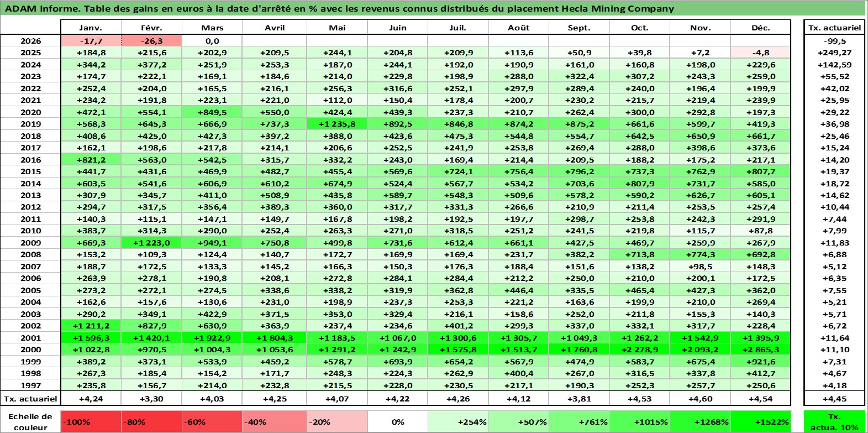Screen dimensions: 868x433
Task: Click the 'Mars' column header
Action: pyautogui.click(x=212, y=28)
